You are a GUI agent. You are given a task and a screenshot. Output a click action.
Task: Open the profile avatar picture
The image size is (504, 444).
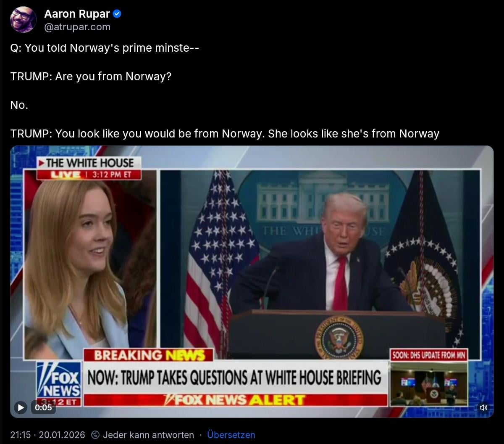pyautogui.click(x=24, y=20)
